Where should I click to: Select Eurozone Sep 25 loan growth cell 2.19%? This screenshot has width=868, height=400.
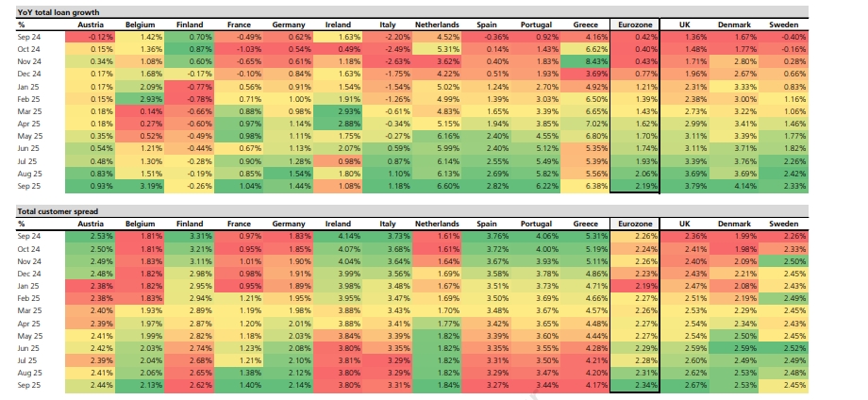634,186
